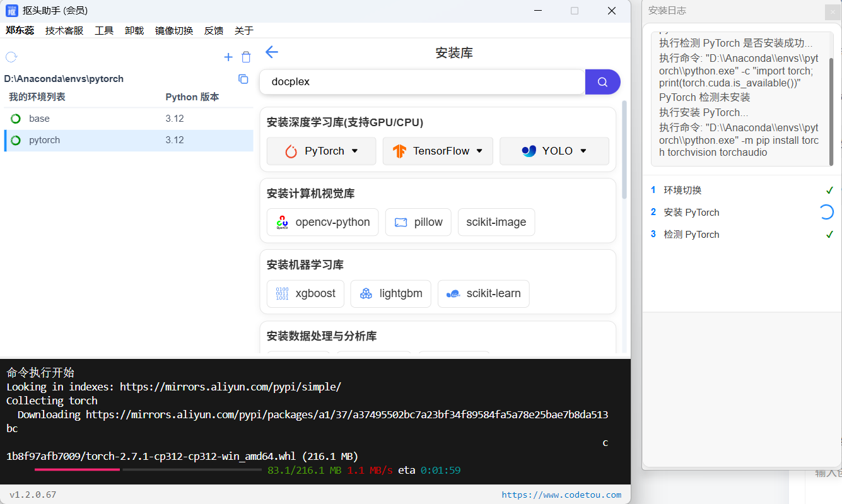Image resolution: width=842 pixels, height=504 pixels.
Task: Install pillow from the computer vision section
Action: [x=418, y=222]
